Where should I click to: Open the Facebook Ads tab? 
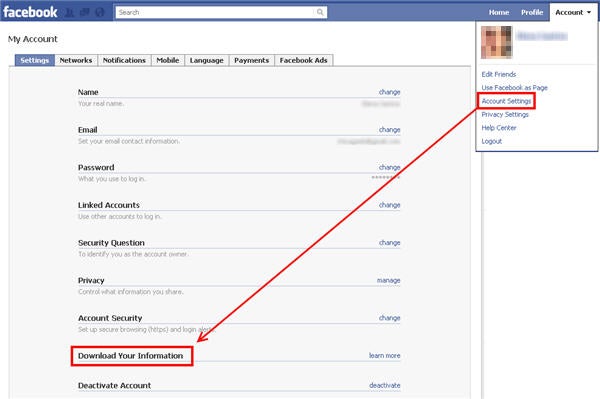coord(303,60)
